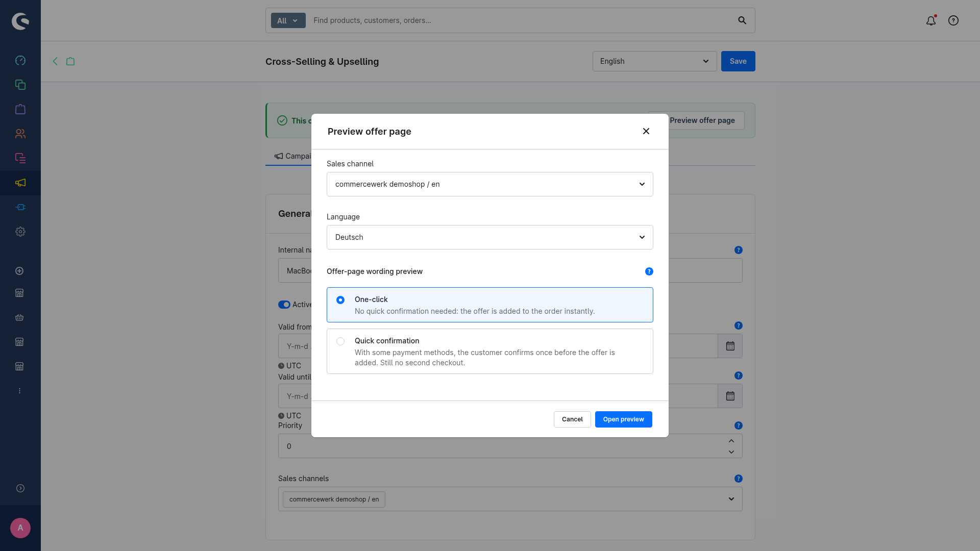Viewport: 980px width, 551px height.
Task: Open the Catalogues icon in sidebar
Action: tap(20, 85)
